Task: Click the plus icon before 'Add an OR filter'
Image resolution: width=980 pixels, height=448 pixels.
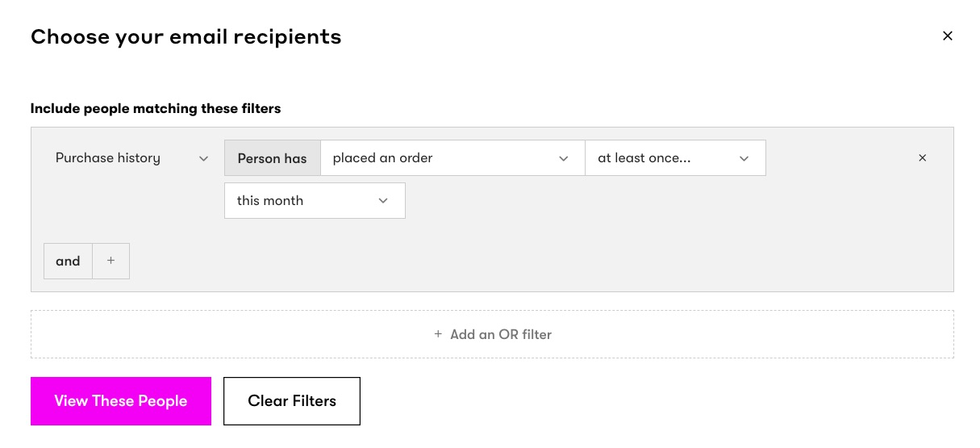Action: 438,334
